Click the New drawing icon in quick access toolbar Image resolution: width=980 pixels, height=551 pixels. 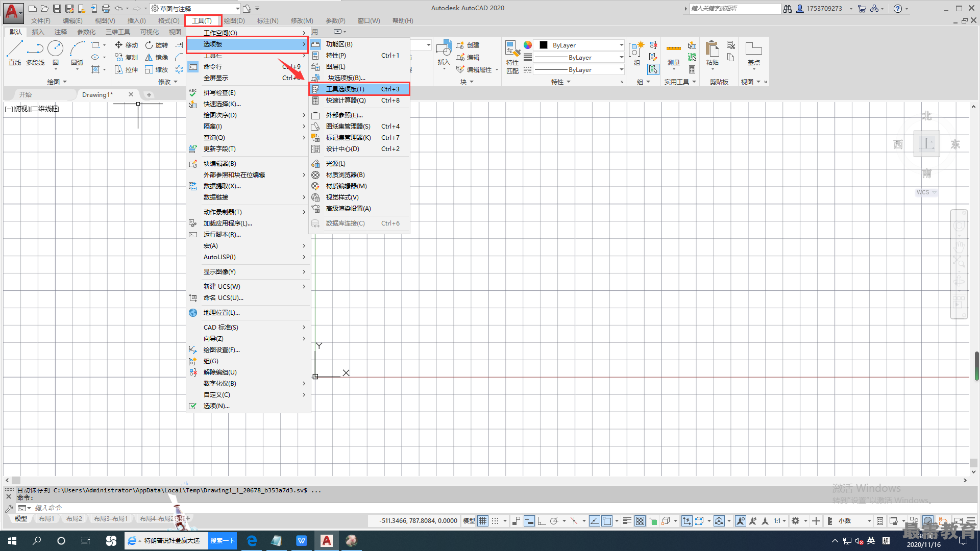point(32,8)
